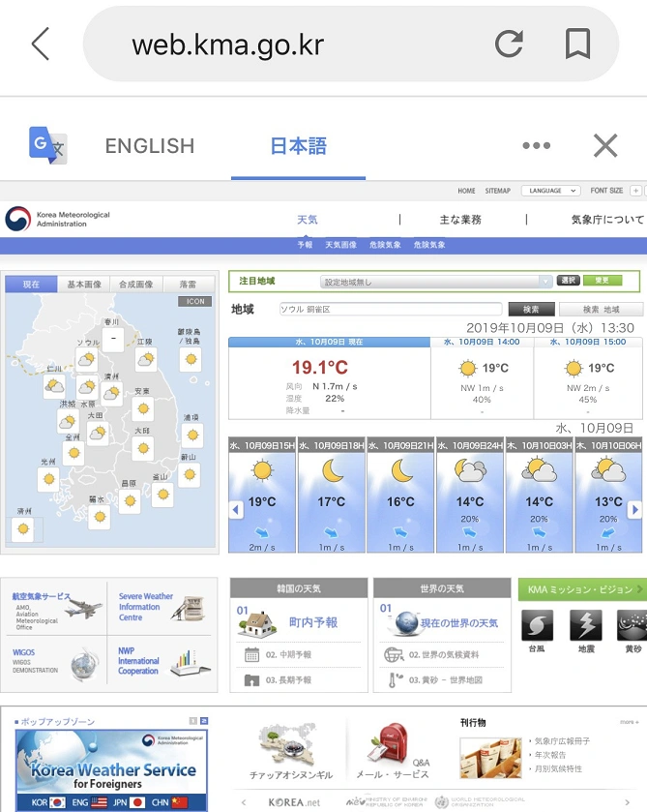
Task: Open the 天気 main menu
Action: [307, 220]
